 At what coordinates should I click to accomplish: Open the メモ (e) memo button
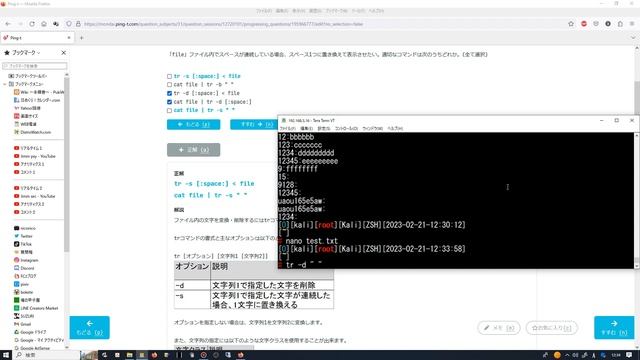point(499,328)
